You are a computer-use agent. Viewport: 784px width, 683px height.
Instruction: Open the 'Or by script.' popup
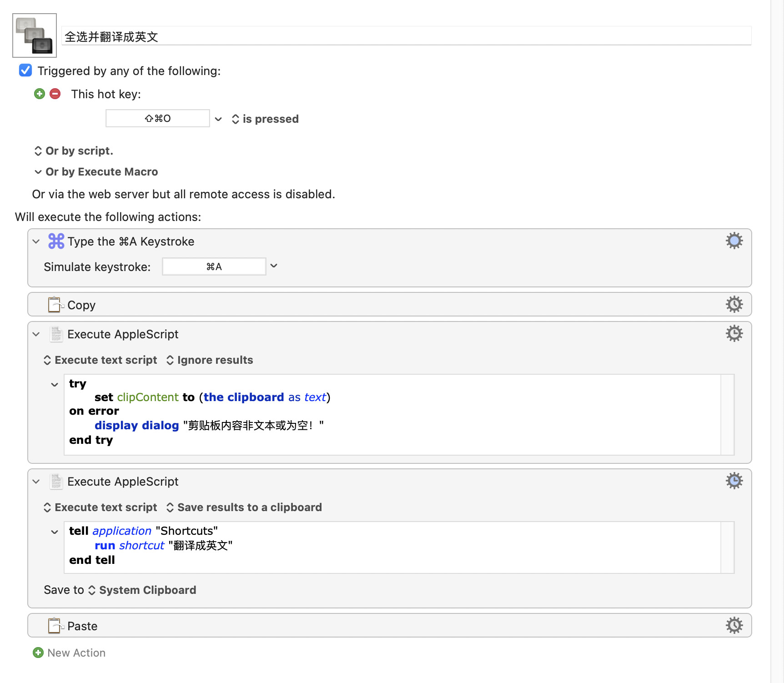[74, 151]
